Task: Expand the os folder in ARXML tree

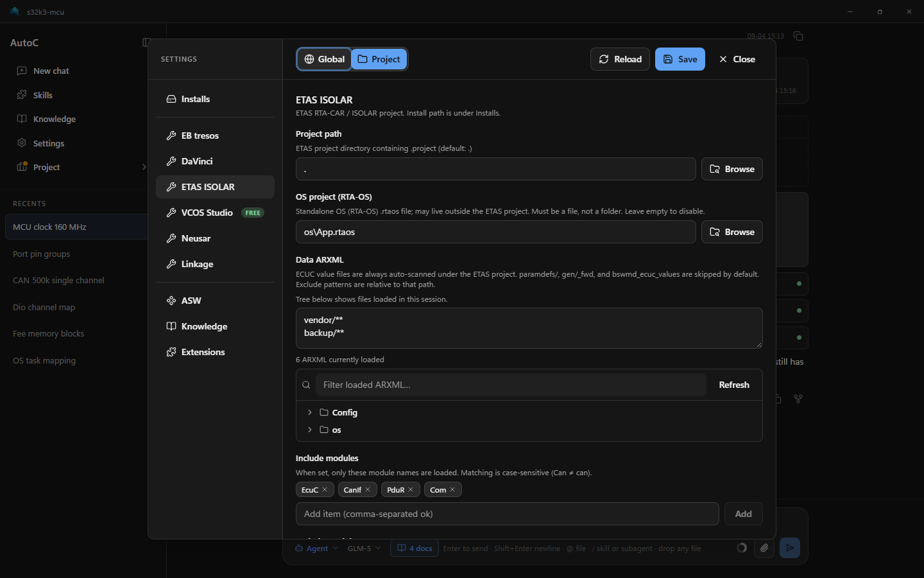Action: click(310, 430)
